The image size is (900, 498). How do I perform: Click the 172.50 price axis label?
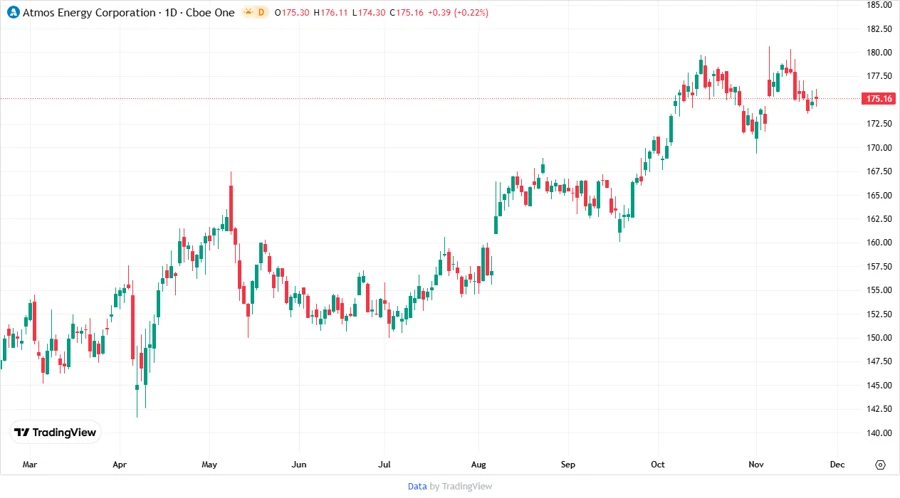[879, 123]
